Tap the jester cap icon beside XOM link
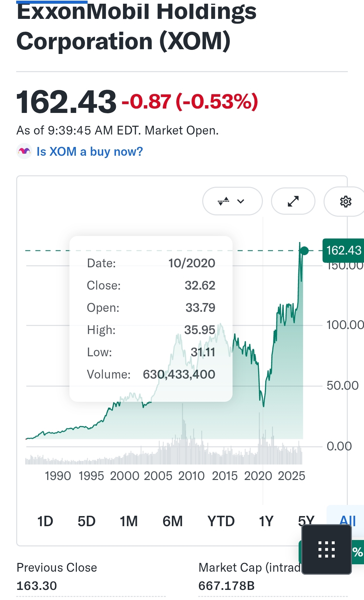 pos(24,151)
